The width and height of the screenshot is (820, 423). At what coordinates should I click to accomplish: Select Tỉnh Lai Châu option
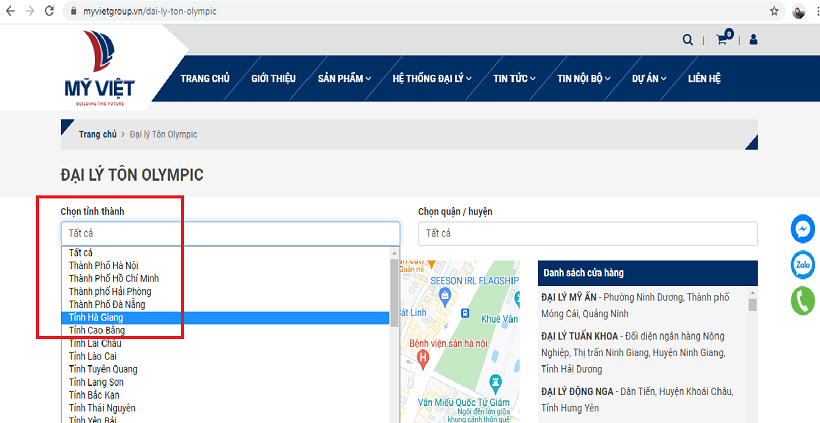pyautogui.click(x=226, y=344)
